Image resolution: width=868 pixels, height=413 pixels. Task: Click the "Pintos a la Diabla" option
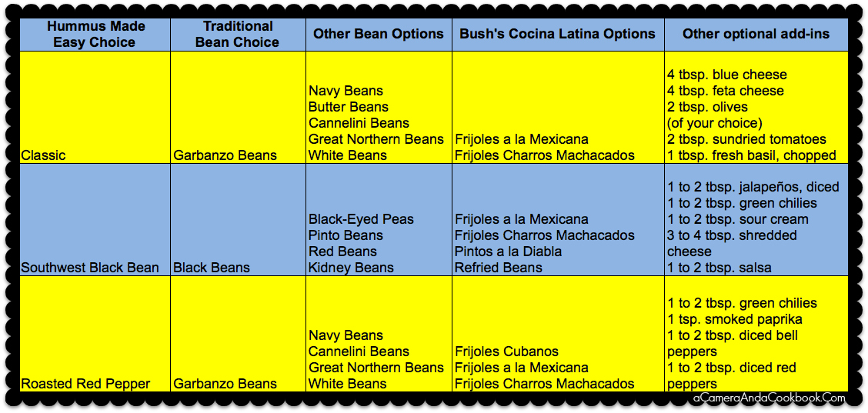pos(508,251)
